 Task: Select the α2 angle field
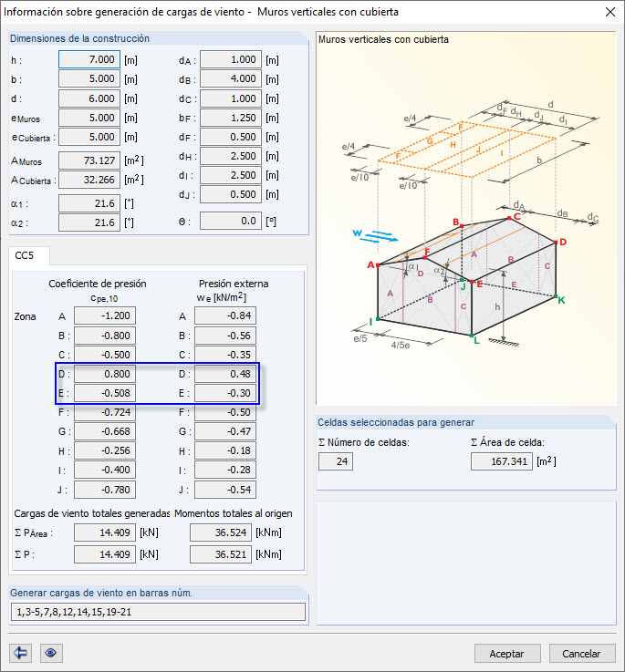[89, 222]
